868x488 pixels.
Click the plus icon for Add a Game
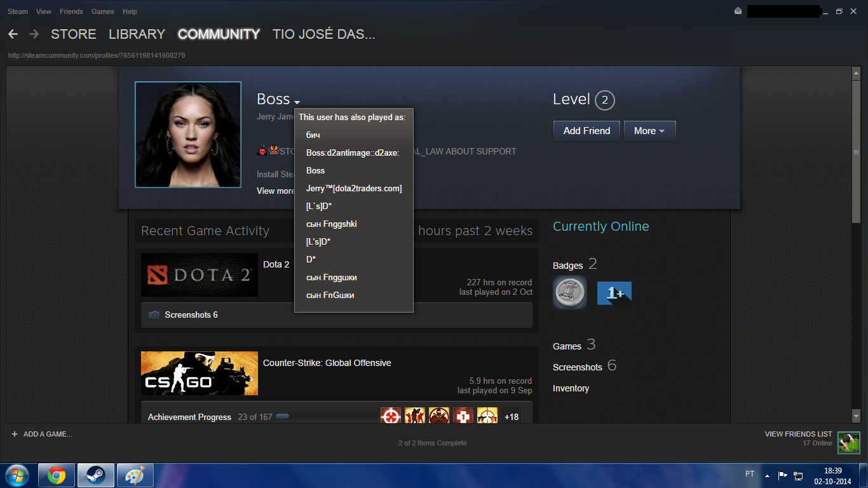[15, 434]
